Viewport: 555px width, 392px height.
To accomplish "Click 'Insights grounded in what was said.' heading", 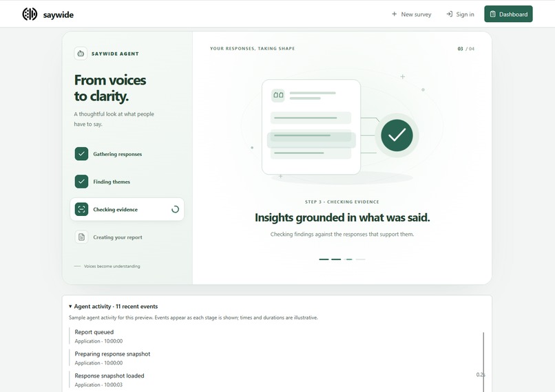I will (342, 217).
